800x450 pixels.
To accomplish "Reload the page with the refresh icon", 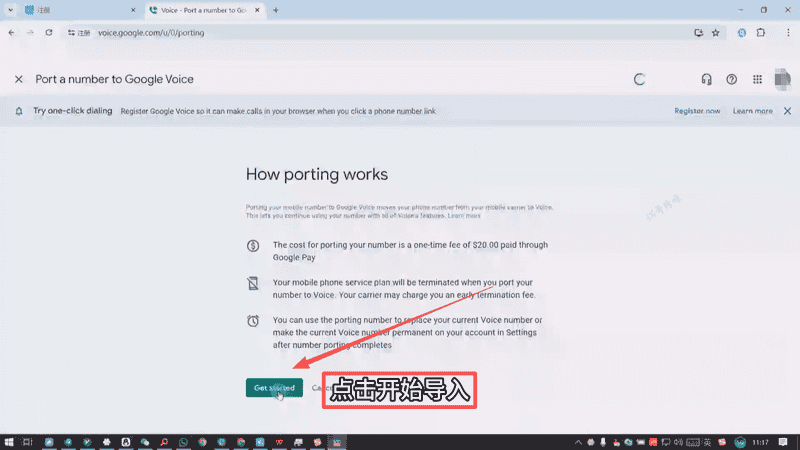I will click(48, 33).
